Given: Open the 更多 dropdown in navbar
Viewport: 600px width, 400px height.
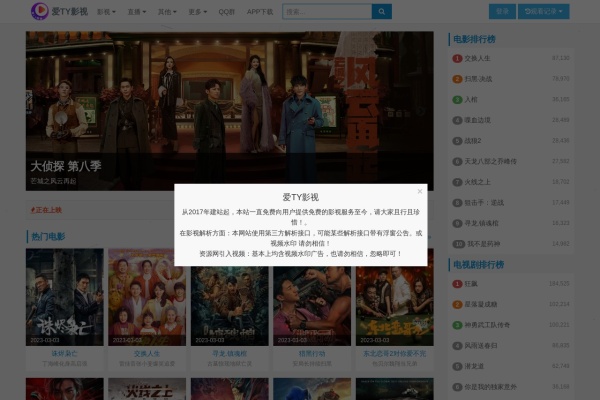Looking at the screenshot, I should click(197, 12).
